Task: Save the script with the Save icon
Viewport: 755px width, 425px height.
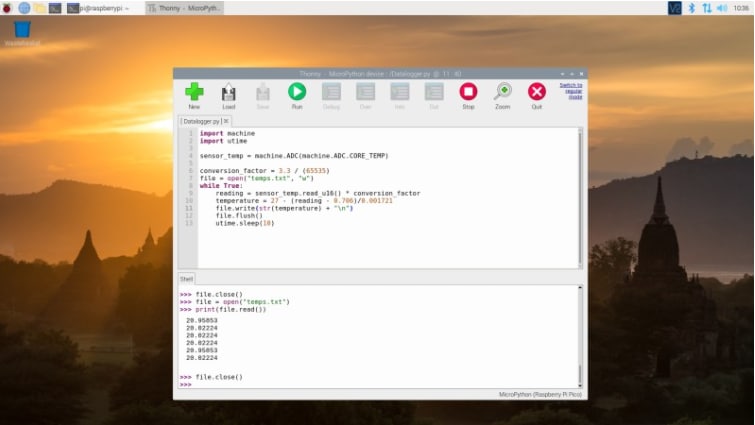Action: 262,95
